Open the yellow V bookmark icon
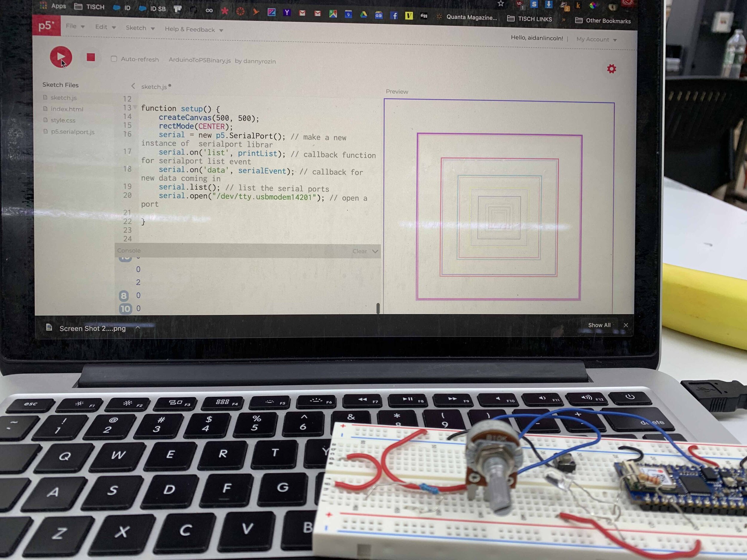The width and height of the screenshot is (747, 560). point(409,16)
